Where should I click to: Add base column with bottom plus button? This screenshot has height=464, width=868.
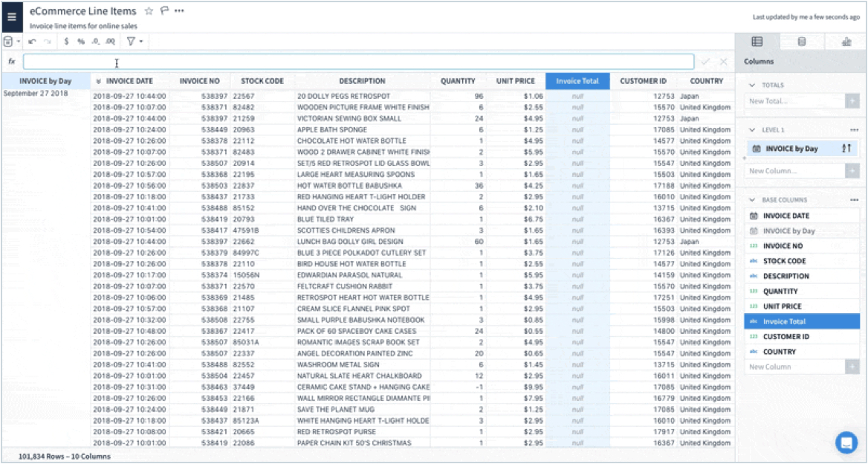coord(852,367)
